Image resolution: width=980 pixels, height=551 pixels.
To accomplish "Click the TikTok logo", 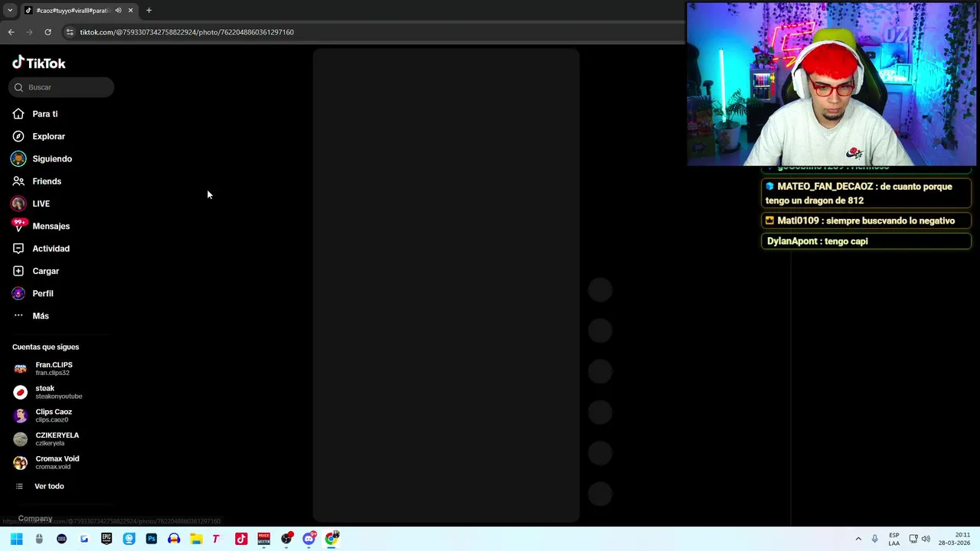I will pyautogui.click(x=39, y=63).
